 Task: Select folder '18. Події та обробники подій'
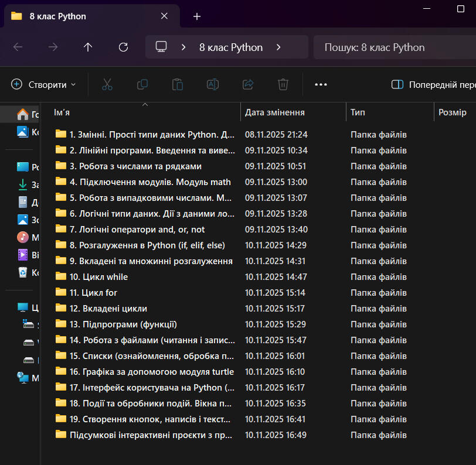tap(144, 403)
